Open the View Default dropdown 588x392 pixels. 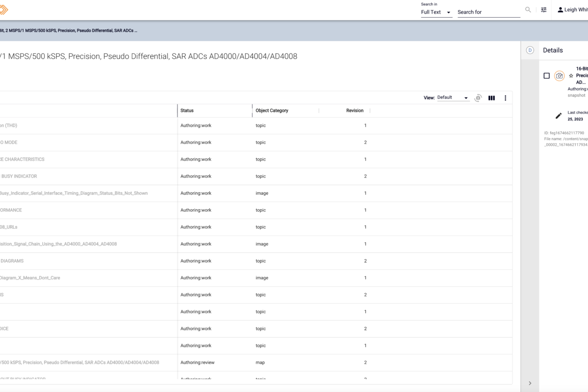coord(453,98)
